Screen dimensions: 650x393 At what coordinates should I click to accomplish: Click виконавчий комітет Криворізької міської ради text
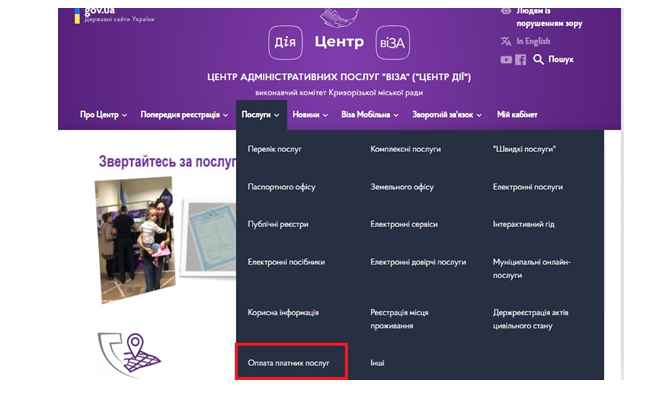[x=339, y=93]
